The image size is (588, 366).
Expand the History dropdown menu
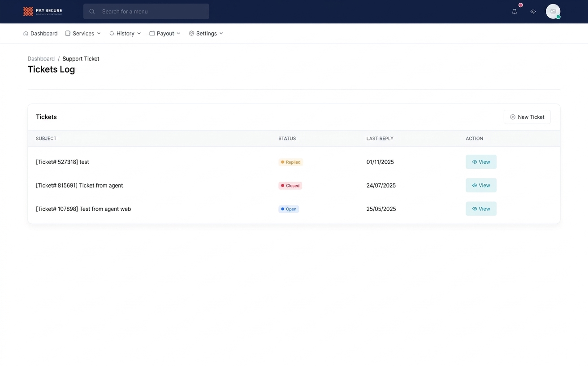(125, 34)
